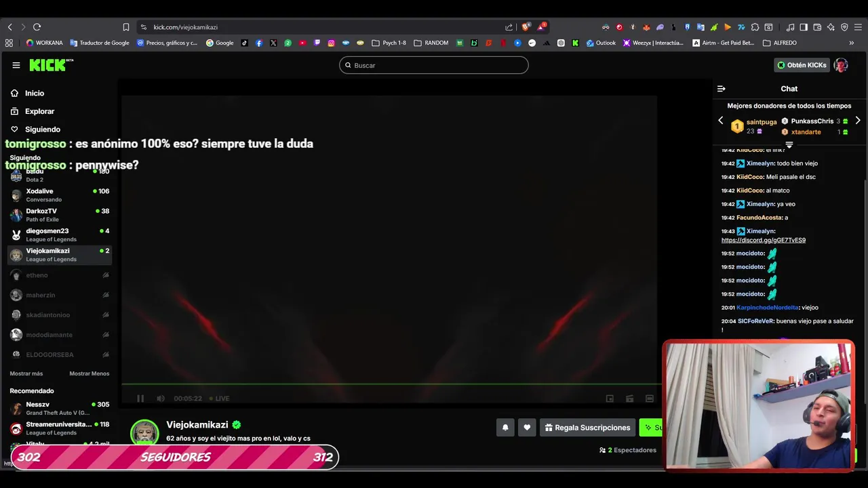Viewport: 868px width, 488px height.
Task: Click PunkassChris donor name
Action: (x=812, y=121)
